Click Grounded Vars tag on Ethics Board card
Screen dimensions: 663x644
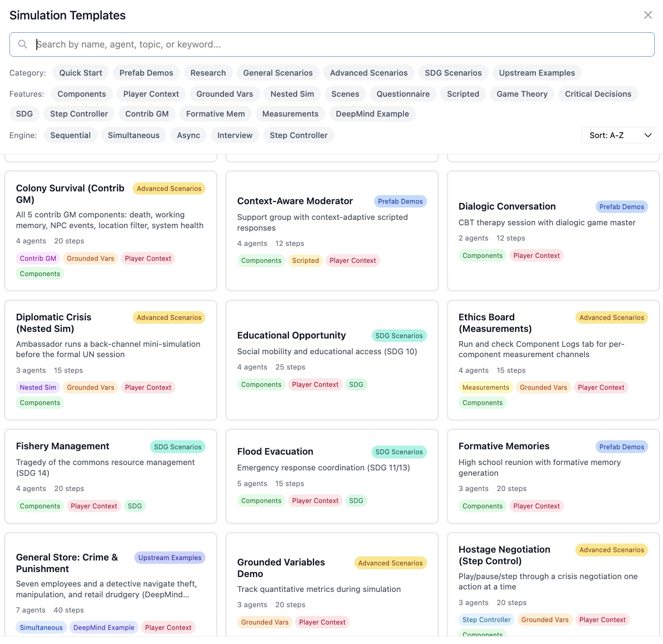point(544,387)
